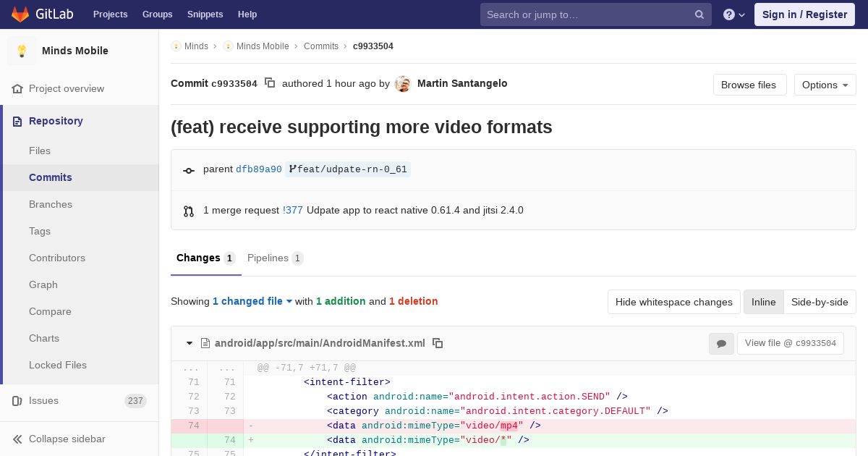Open Help in top navigation

click(247, 14)
